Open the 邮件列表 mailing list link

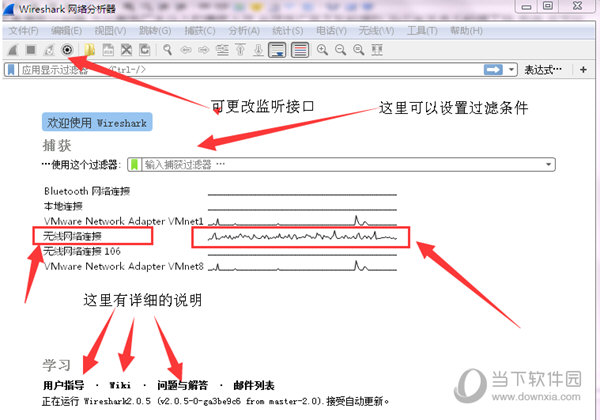(x=254, y=385)
